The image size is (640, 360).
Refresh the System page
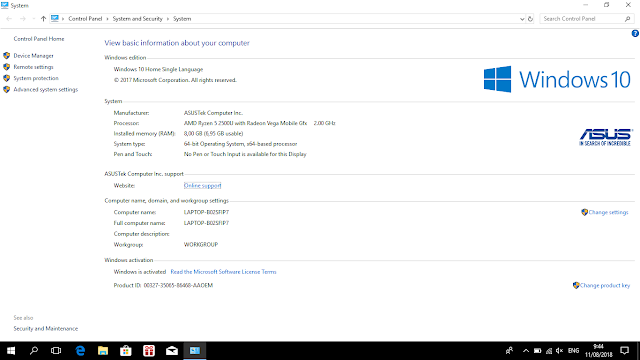coord(530,19)
